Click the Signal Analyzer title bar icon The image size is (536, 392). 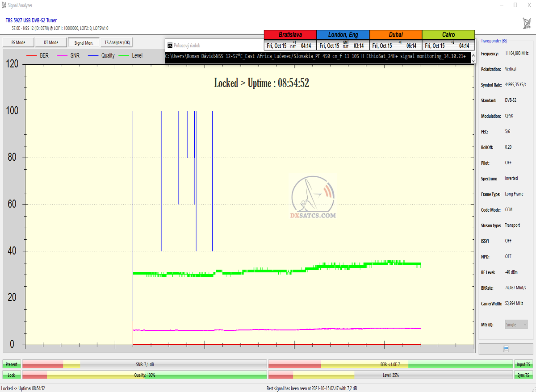(x=4, y=5)
